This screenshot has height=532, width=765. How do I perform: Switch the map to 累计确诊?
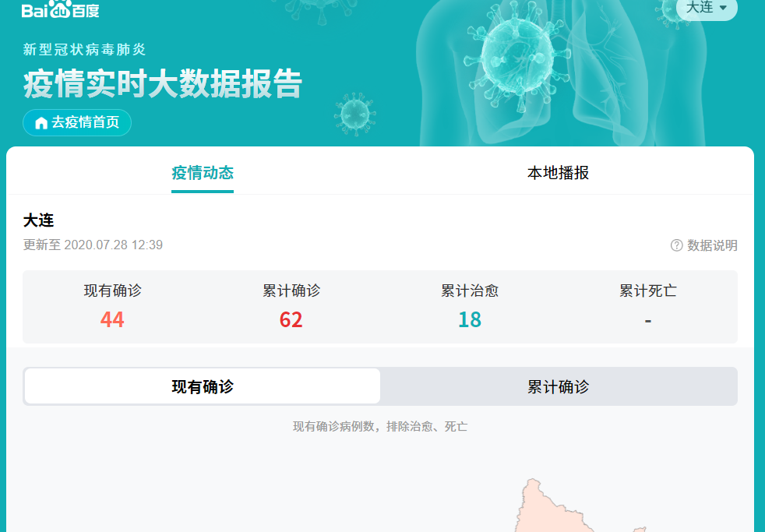coord(558,386)
